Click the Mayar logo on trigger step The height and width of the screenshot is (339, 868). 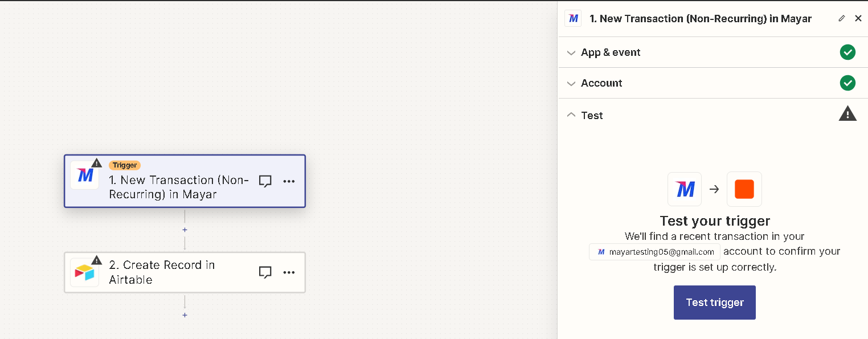tap(85, 175)
